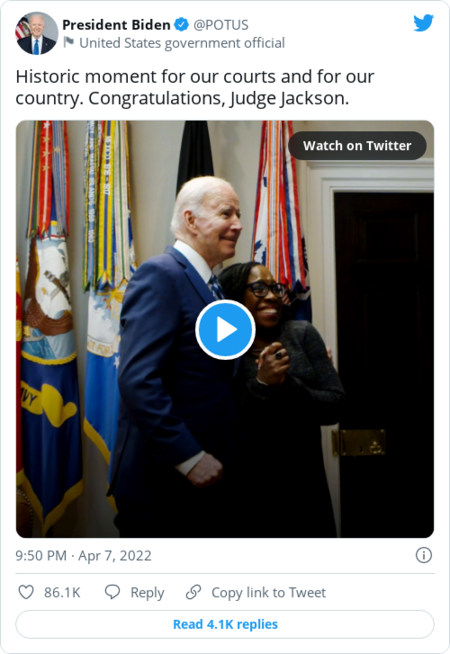This screenshot has height=654, width=450.
Task: Click the President Biden display name
Action: (x=116, y=25)
